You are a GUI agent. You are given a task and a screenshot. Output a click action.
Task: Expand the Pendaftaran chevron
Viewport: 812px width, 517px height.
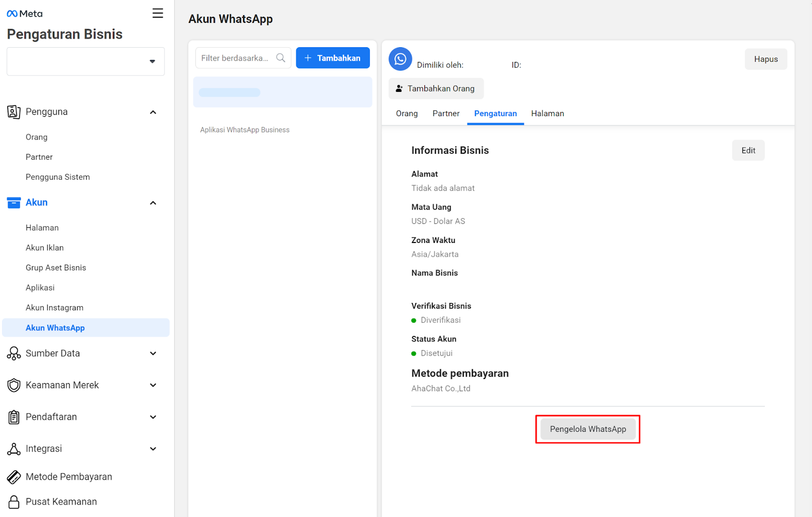pyautogui.click(x=153, y=417)
